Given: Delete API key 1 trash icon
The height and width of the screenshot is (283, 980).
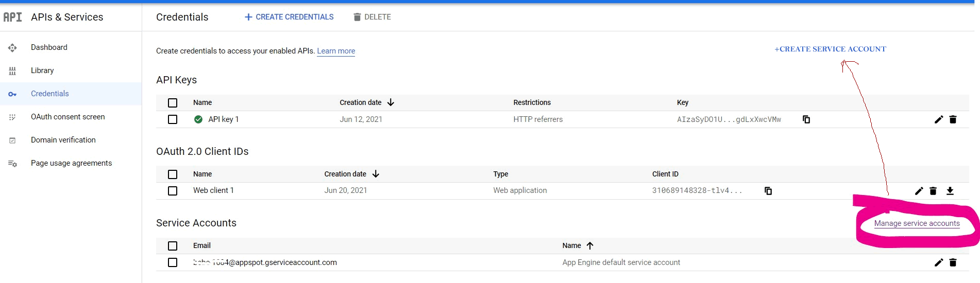Looking at the screenshot, I should pos(953,119).
